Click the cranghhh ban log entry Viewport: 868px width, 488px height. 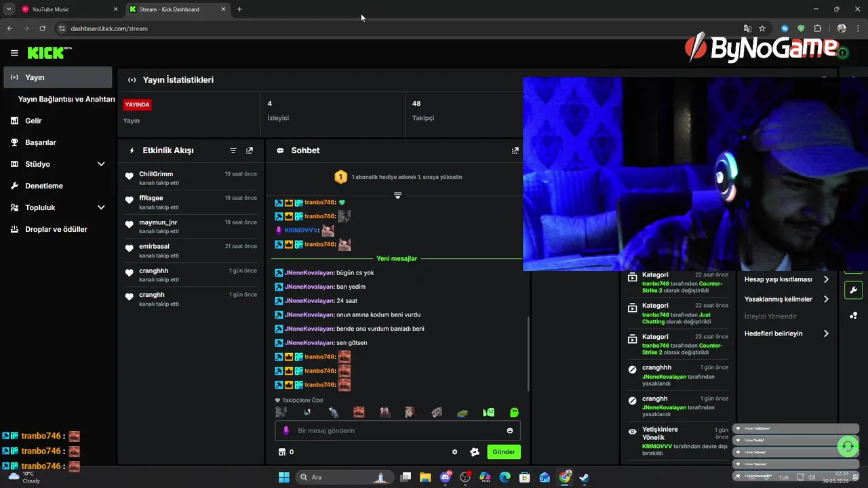678,375
